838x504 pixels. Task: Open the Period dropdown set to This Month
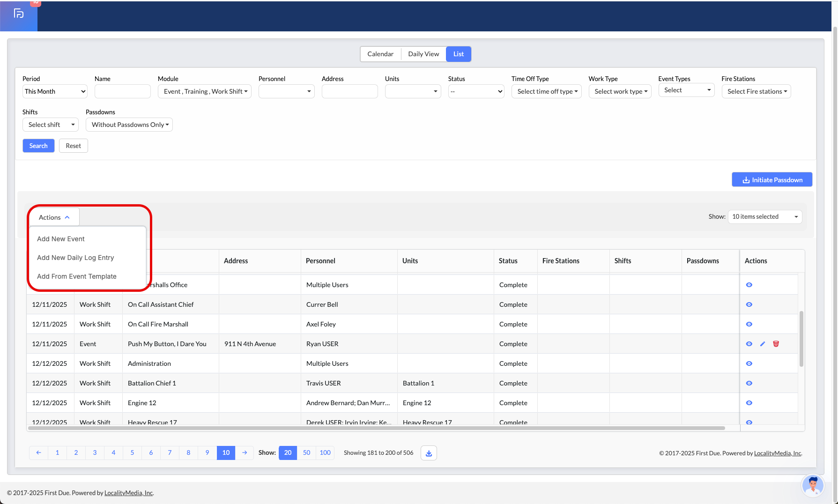point(55,91)
